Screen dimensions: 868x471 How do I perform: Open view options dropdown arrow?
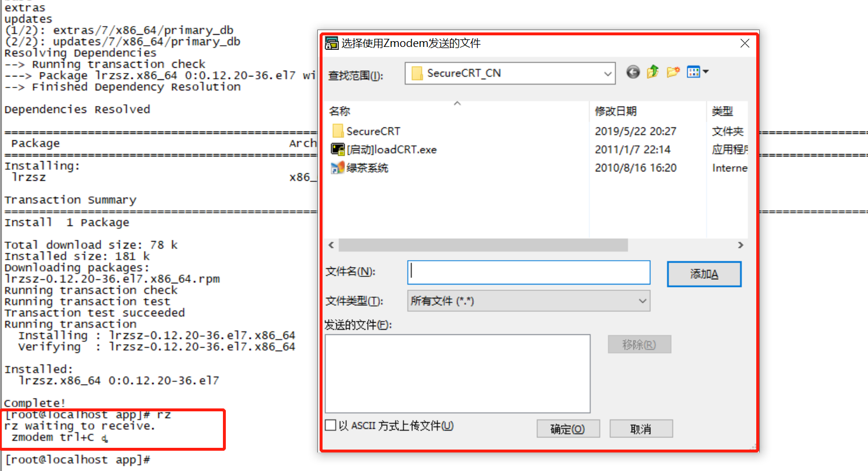pyautogui.click(x=706, y=72)
